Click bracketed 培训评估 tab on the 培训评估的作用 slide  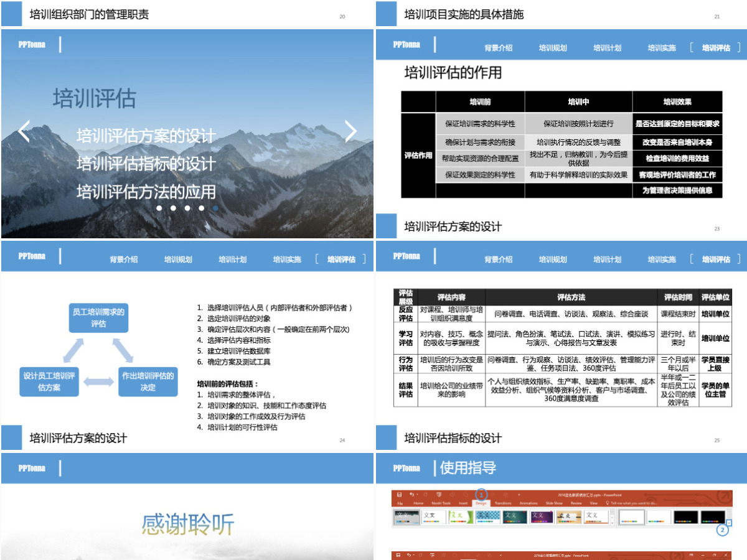tap(716, 48)
